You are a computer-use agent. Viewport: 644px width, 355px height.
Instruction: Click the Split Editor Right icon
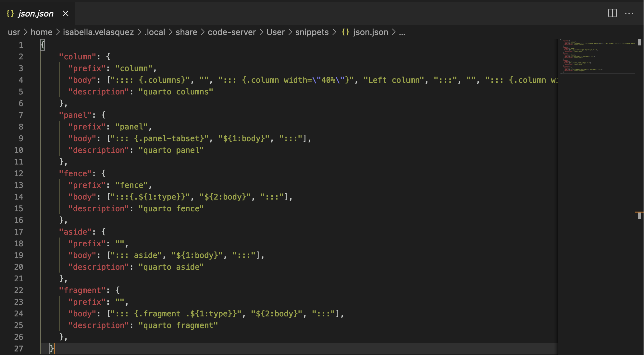(612, 13)
